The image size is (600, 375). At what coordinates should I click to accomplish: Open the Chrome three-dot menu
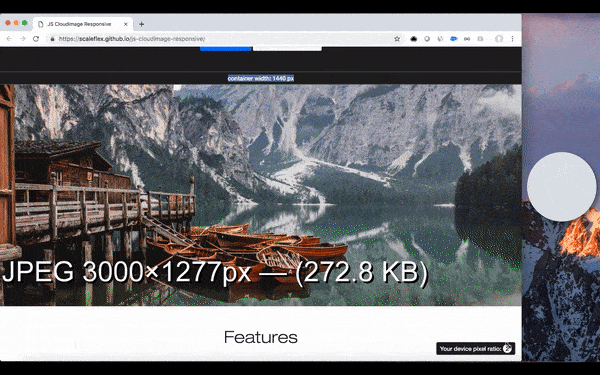tap(513, 39)
